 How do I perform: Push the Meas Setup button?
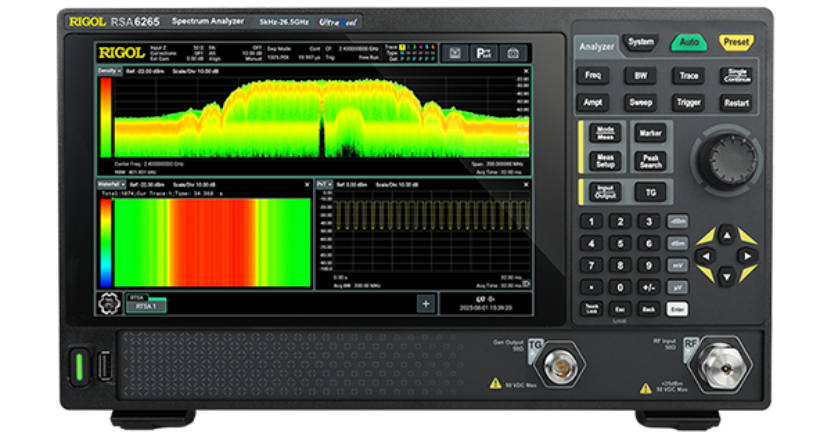[x=605, y=161]
